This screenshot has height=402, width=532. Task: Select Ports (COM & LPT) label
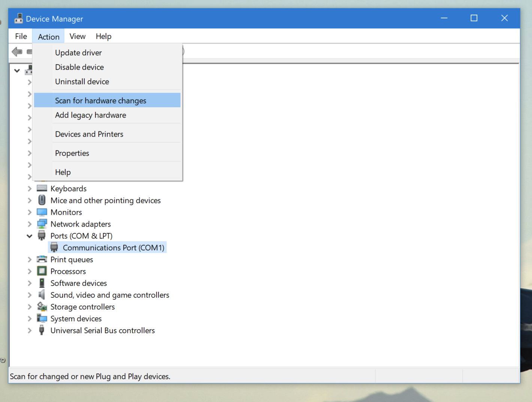81,236
